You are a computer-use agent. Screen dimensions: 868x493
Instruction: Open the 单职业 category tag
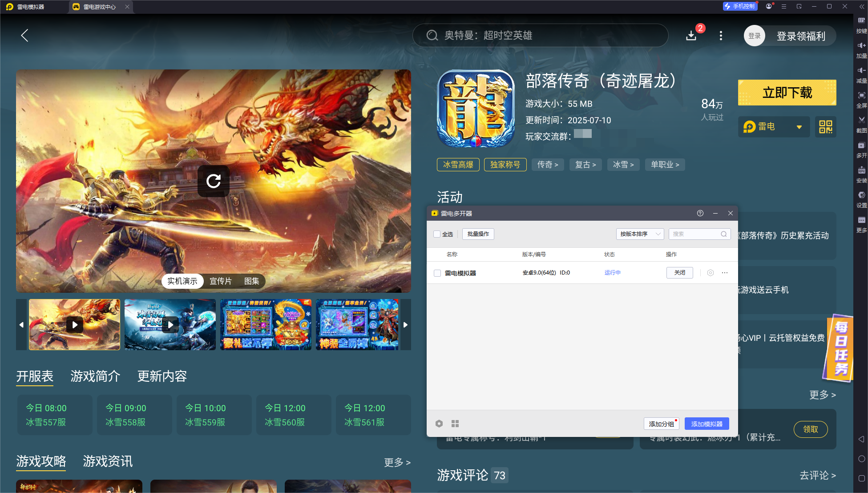pos(665,165)
